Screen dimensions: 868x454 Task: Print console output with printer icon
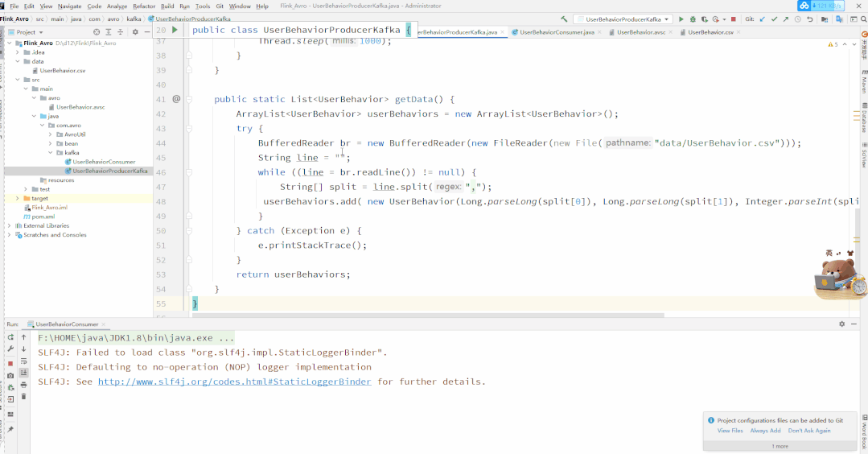click(x=24, y=385)
